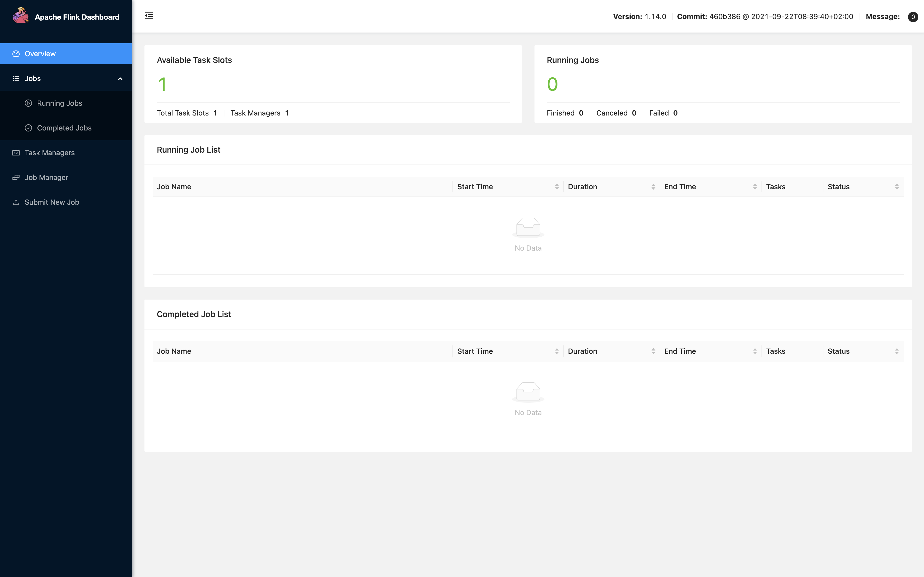This screenshot has height=577, width=924.
Task: Click the Job Manager icon in sidebar
Action: [16, 177]
